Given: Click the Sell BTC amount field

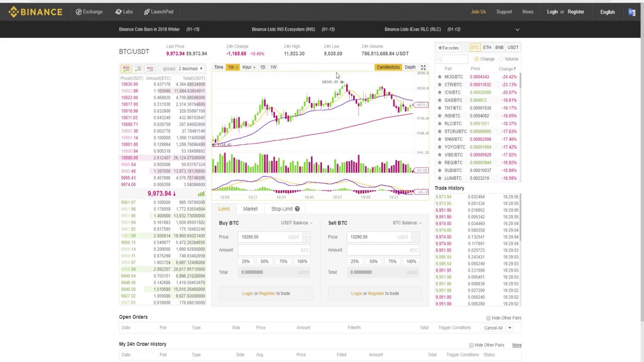Looking at the screenshot, I should pyautogui.click(x=383, y=250).
